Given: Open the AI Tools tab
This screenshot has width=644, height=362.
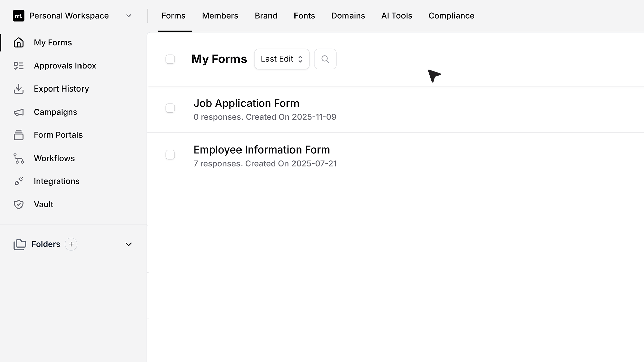Looking at the screenshot, I should 397,16.
